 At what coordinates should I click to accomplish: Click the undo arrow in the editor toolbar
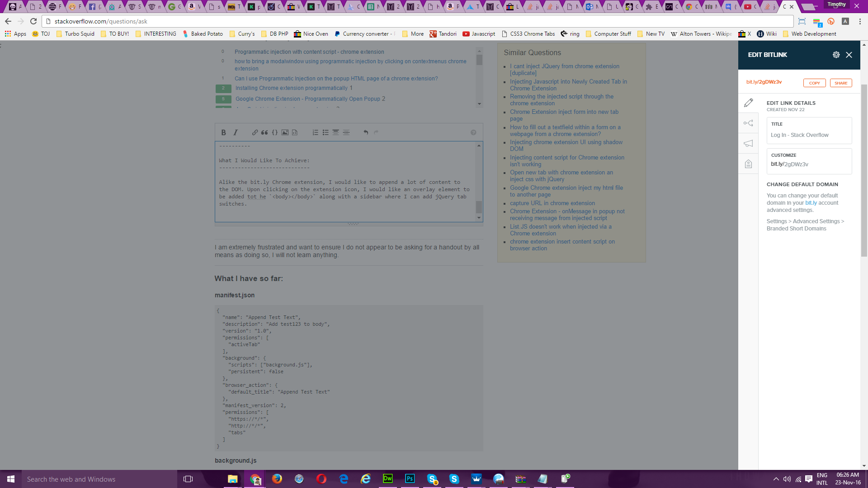[366, 132]
